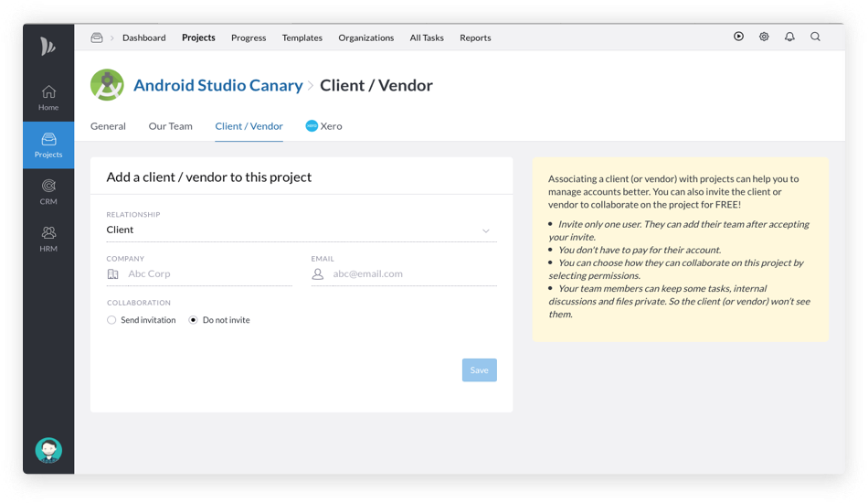Click the app logo in sidebar
868x503 pixels.
48,46
